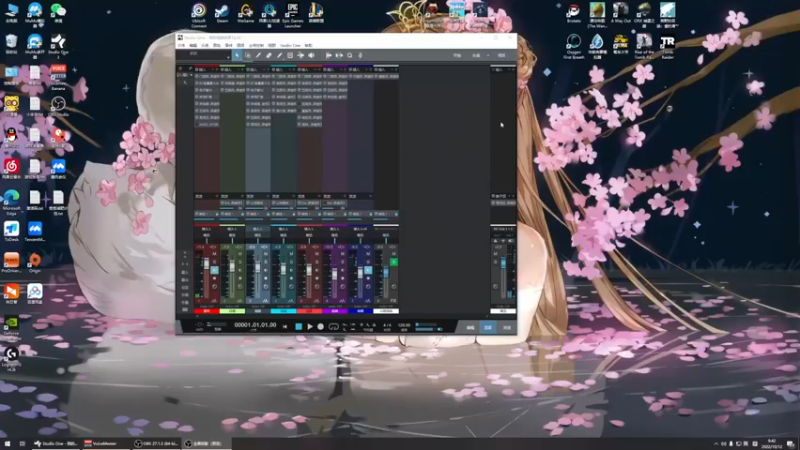Select the Mute tool in toolbar

tap(290, 55)
